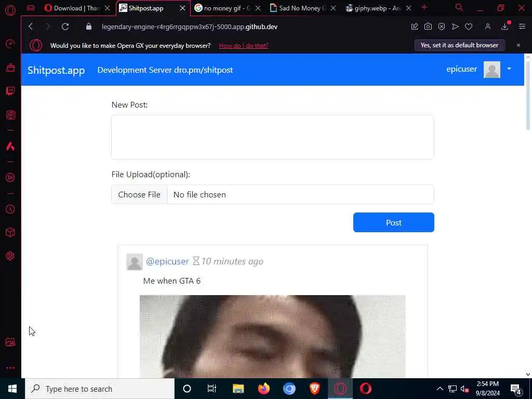
Task: Open Task View on the taskbar
Action: (212, 389)
